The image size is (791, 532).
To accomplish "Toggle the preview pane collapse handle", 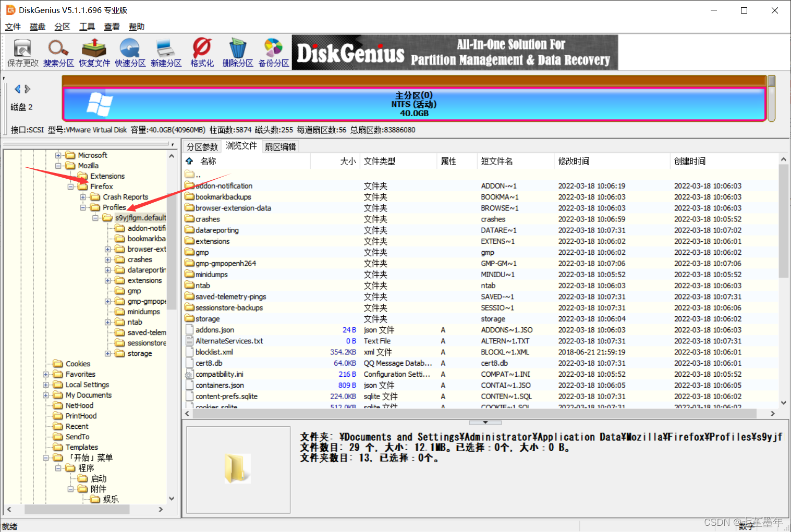I will [485, 423].
